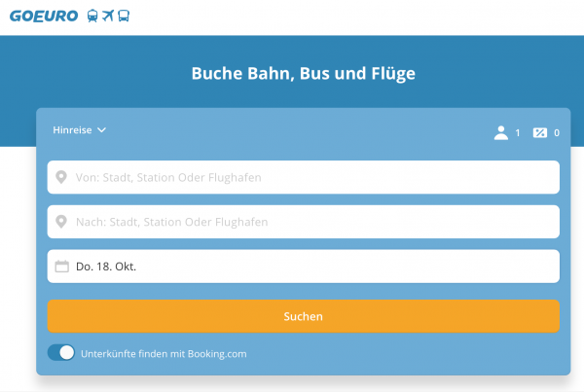Click the orange Suchen button

[303, 316]
